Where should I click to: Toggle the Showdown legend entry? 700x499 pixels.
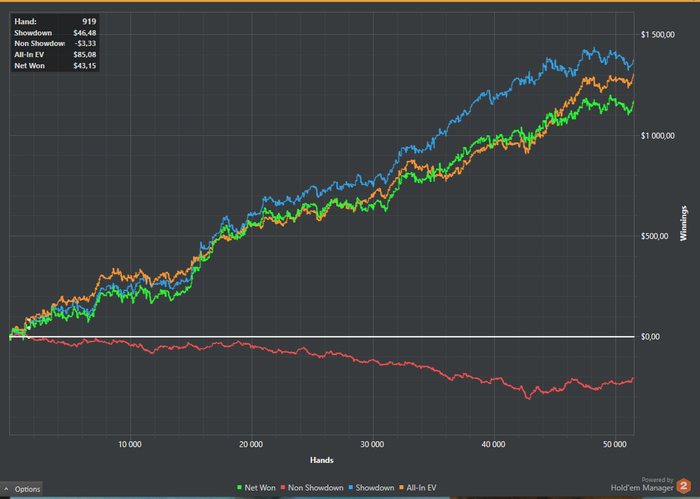pos(371,488)
